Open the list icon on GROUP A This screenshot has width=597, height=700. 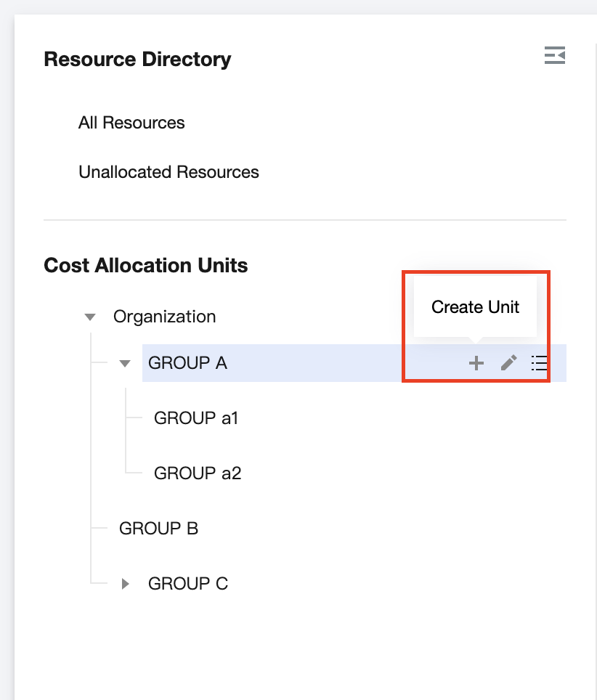click(x=539, y=363)
